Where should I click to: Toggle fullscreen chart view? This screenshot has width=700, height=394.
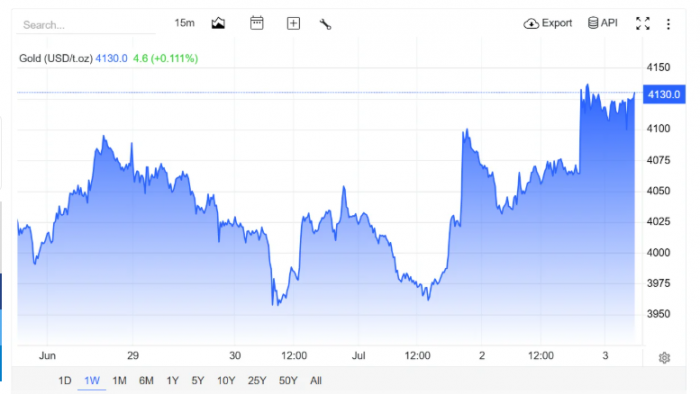(643, 23)
